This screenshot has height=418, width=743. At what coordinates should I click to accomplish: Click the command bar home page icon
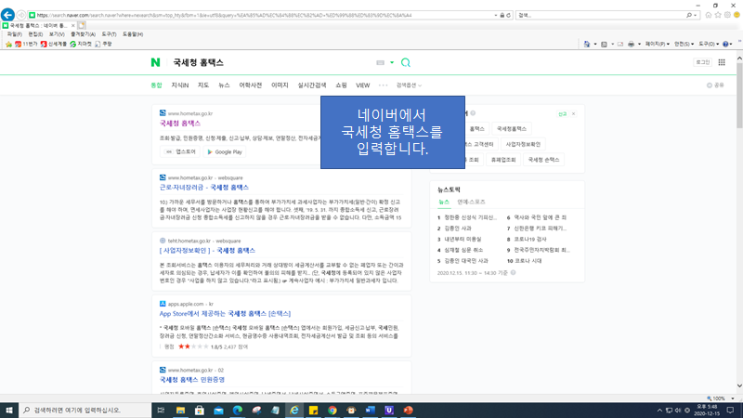[587, 44]
